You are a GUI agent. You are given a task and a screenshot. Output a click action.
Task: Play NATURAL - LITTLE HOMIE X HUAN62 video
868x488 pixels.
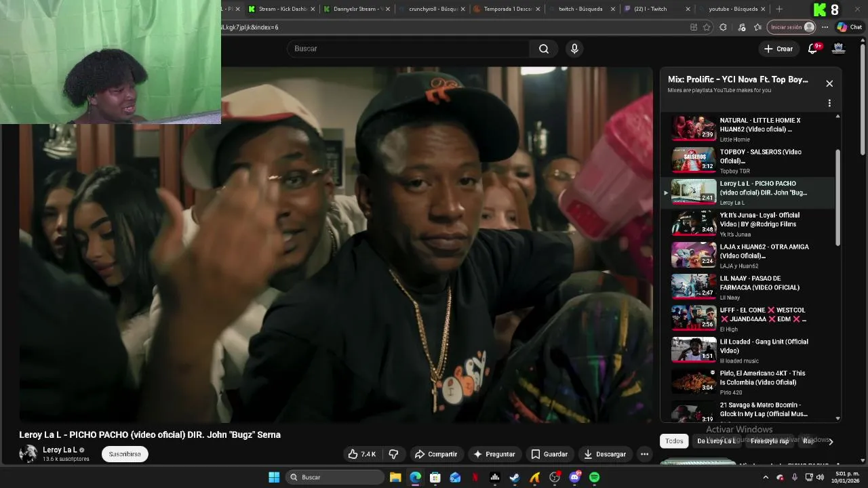(749, 128)
